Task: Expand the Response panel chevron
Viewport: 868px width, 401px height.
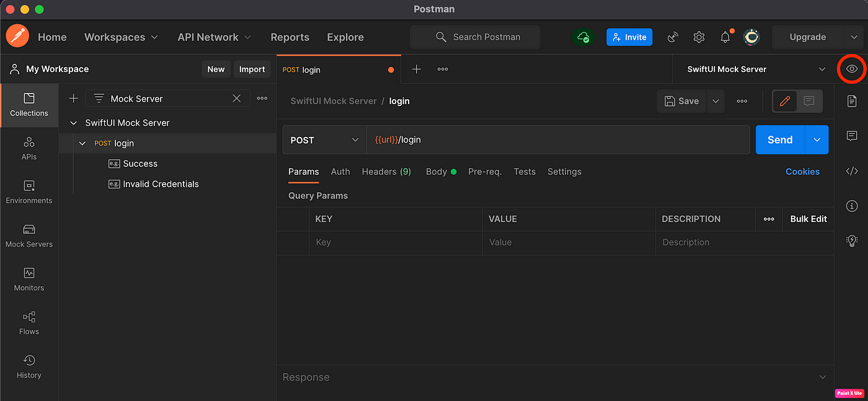Action: [823, 377]
